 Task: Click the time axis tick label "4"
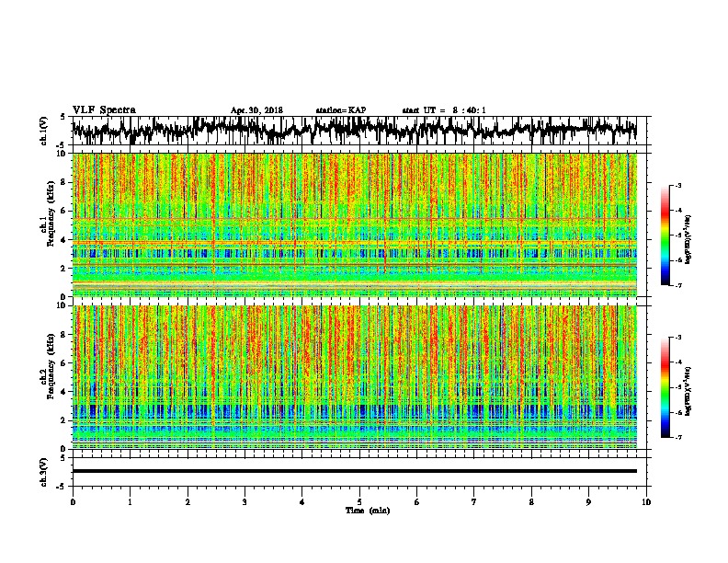click(302, 502)
